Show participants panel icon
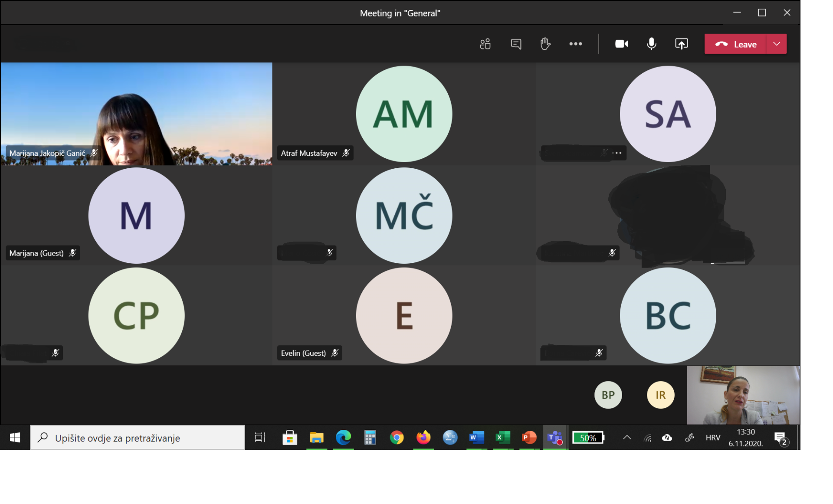The height and width of the screenshot is (504, 833). tap(485, 44)
